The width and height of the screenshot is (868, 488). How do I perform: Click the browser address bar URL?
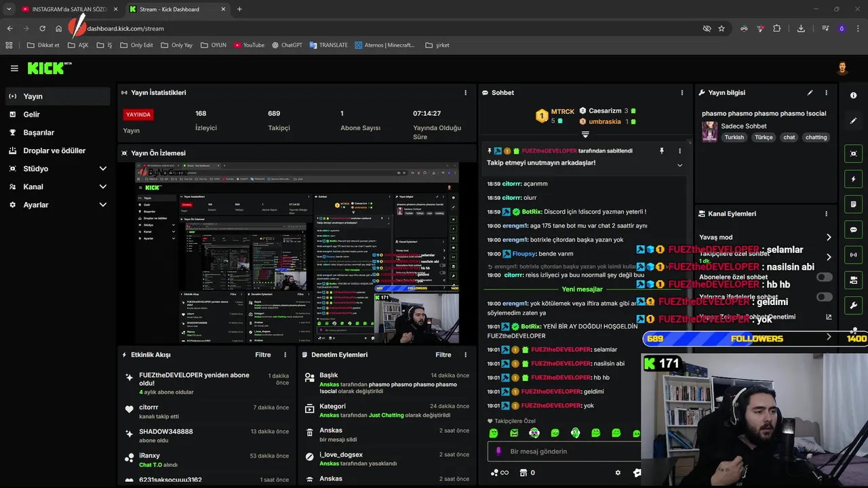point(125,28)
